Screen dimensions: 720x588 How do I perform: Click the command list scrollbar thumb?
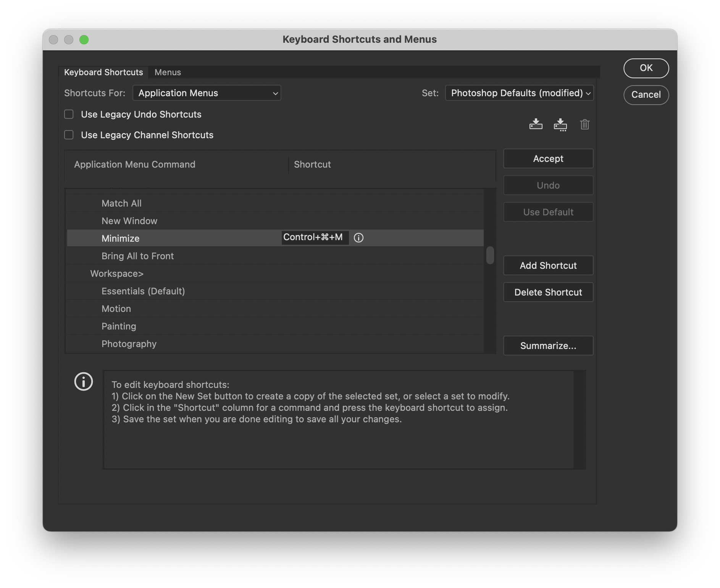[x=490, y=255]
